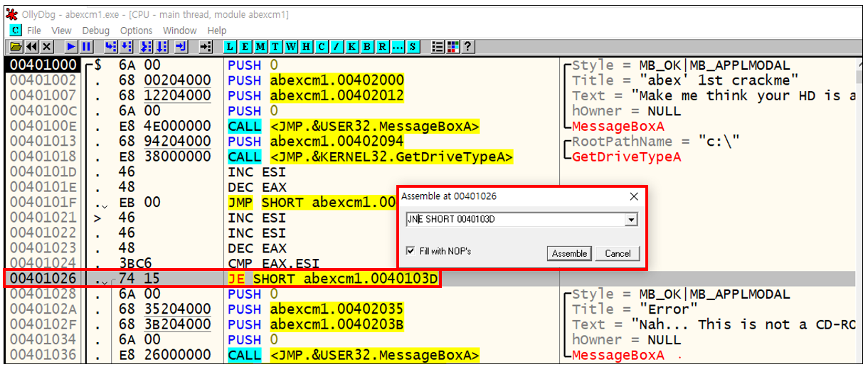868x367 pixels.
Task: Show Call stack with K button
Action: [x=352, y=47]
